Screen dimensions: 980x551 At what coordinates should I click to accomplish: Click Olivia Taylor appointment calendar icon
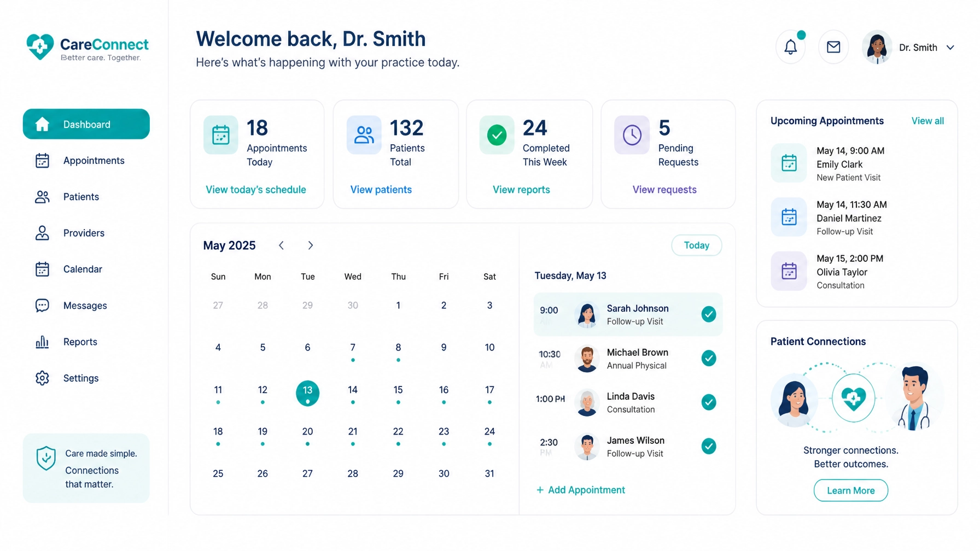point(789,271)
